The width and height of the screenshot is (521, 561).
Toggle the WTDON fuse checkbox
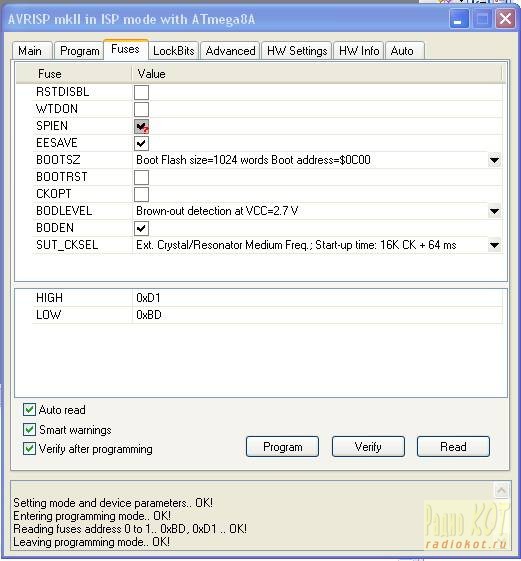tap(141, 109)
